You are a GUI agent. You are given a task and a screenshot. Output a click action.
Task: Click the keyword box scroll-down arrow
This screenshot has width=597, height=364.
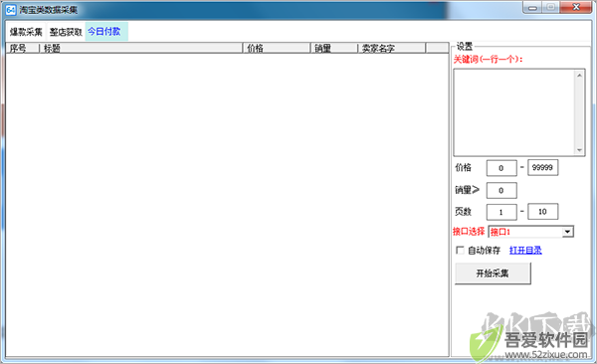(579, 150)
